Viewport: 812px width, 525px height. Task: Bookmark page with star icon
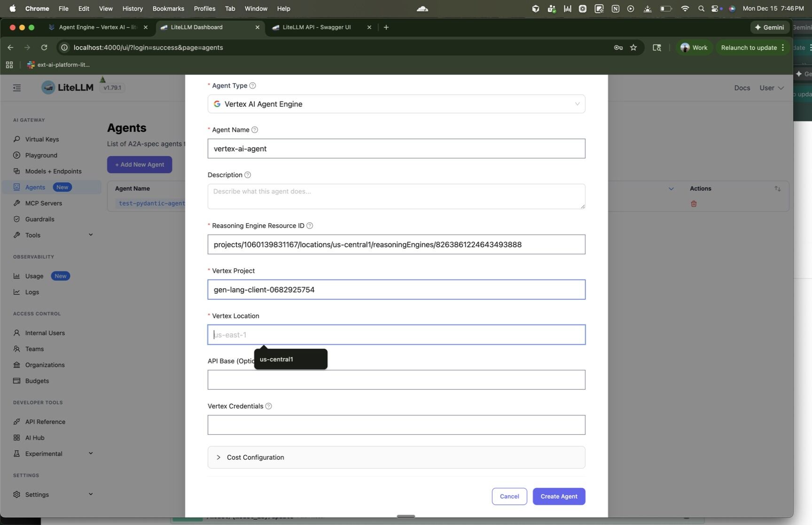tap(633, 47)
